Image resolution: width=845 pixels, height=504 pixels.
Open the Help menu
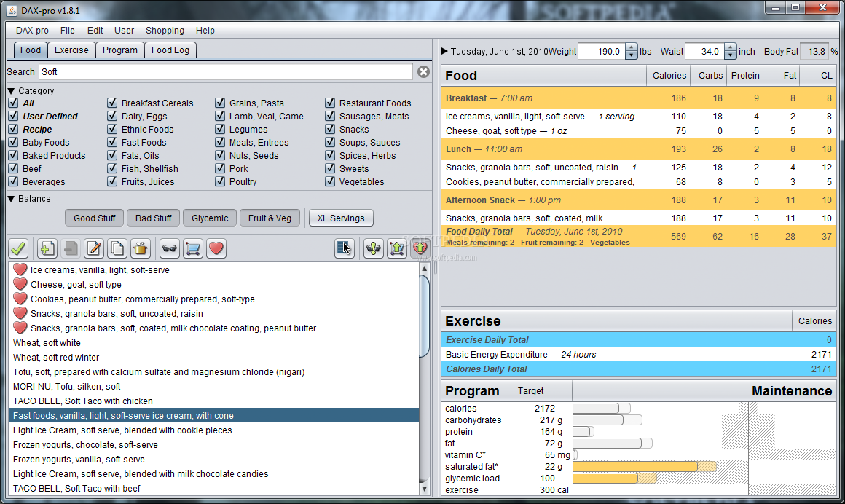[205, 30]
